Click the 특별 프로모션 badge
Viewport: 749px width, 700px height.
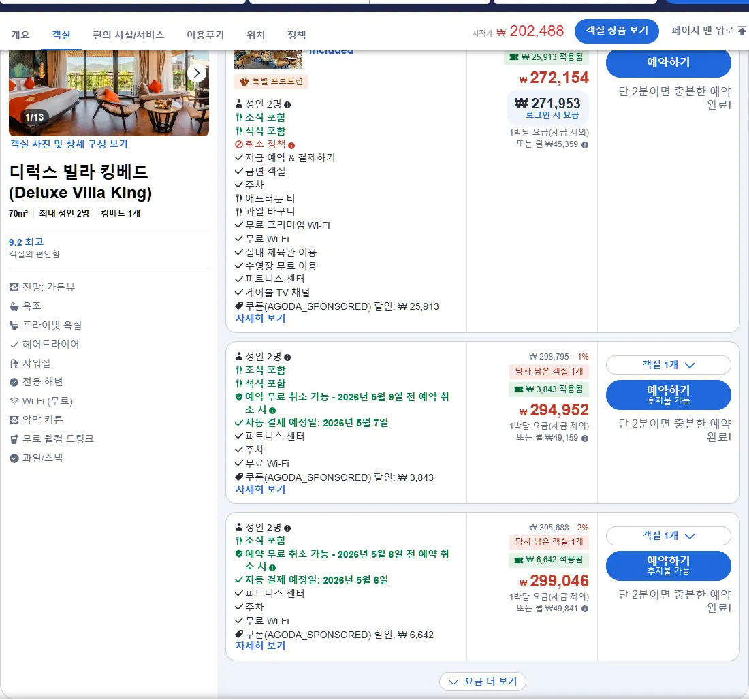(x=271, y=81)
